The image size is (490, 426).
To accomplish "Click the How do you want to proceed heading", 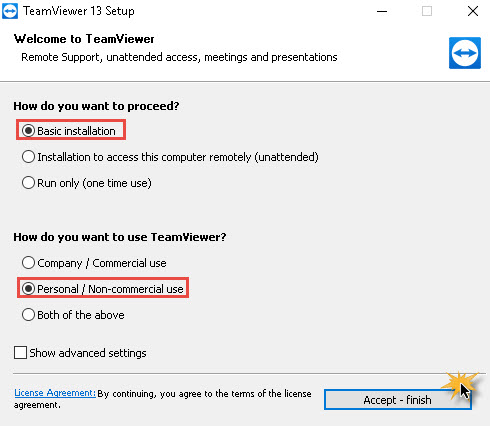I will point(96,106).
